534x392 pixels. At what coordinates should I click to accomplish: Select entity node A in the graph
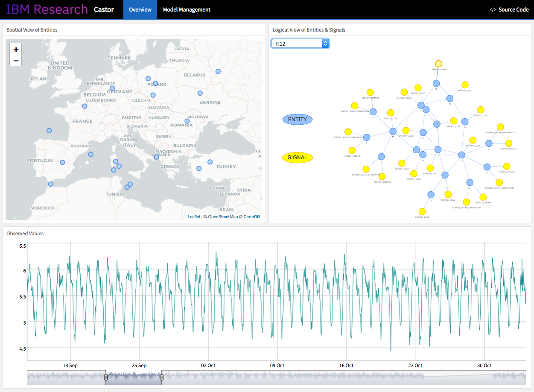click(x=489, y=143)
